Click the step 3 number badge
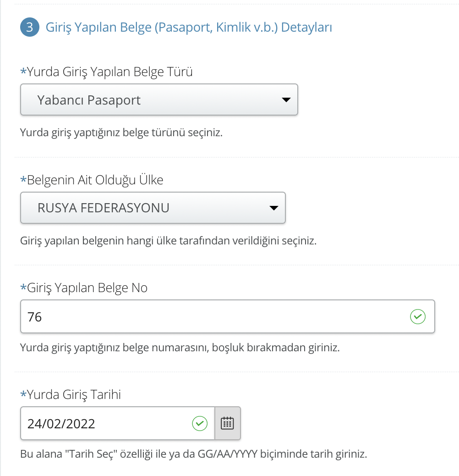 (x=30, y=28)
